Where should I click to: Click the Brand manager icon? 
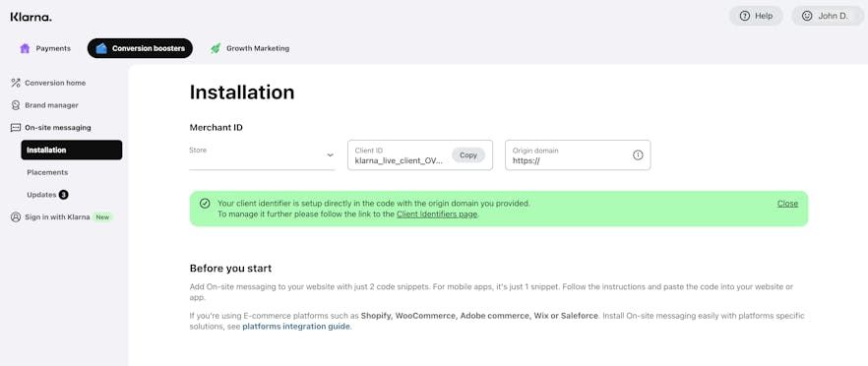point(16,105)
